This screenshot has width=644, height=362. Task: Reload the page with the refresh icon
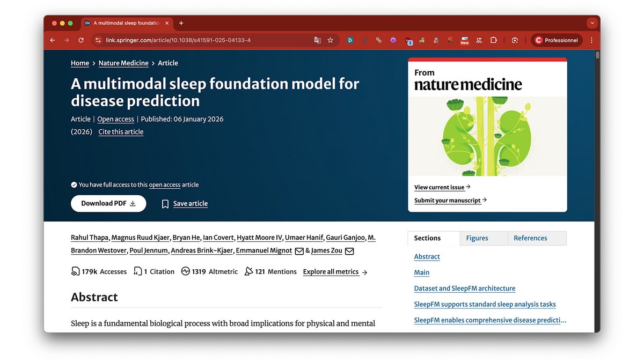click(81, 40)
